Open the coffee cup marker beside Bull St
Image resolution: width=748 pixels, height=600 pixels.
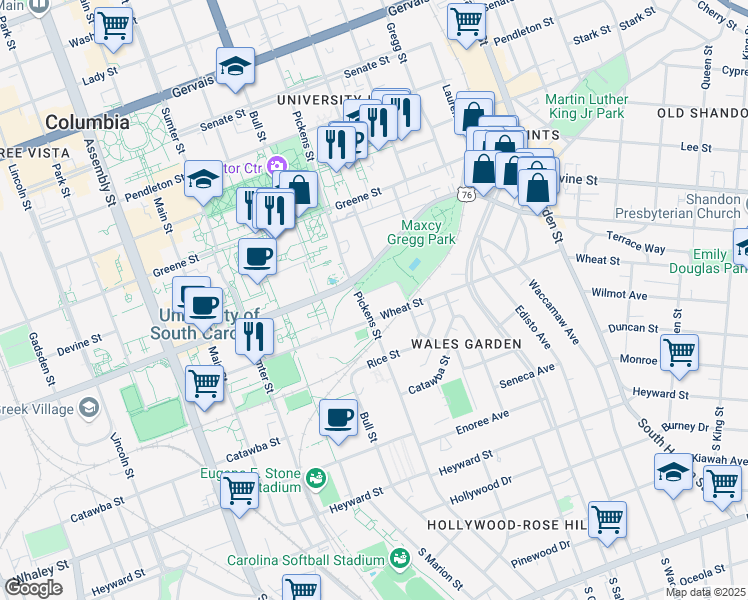click(x=338, y=419)
